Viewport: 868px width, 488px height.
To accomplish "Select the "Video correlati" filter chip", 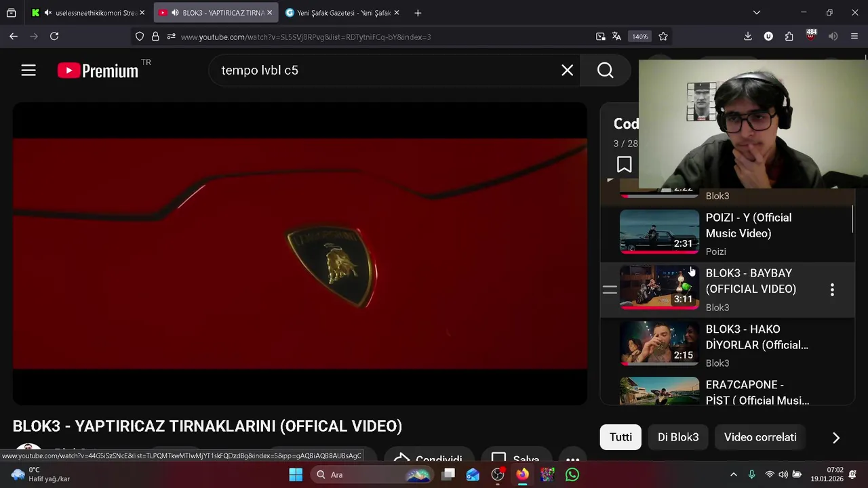I will click(760, 437).
